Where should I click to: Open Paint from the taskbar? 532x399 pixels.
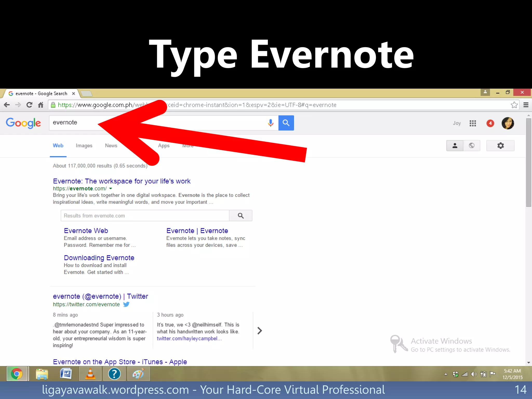(x=138, y=374)
